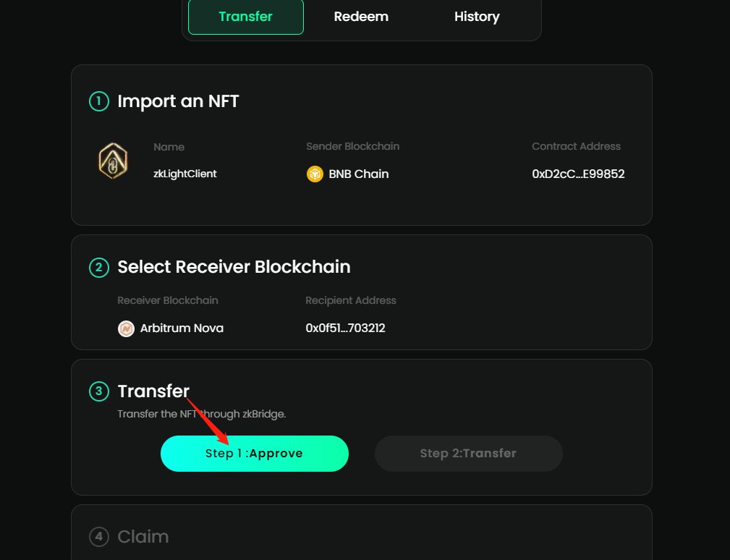Click the BNB Chain coin icon
730x560 pixels.
pyautogui.click(x=315, y=174)
